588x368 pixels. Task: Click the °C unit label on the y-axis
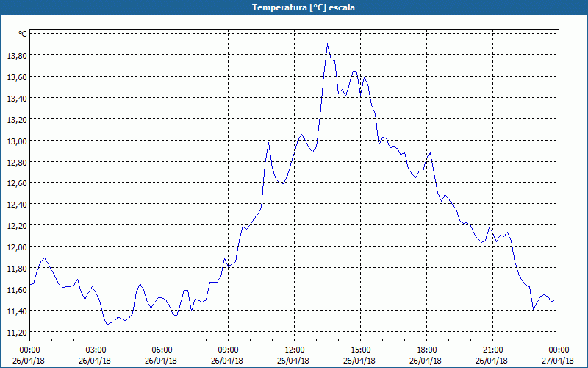[x=23, y=34]
